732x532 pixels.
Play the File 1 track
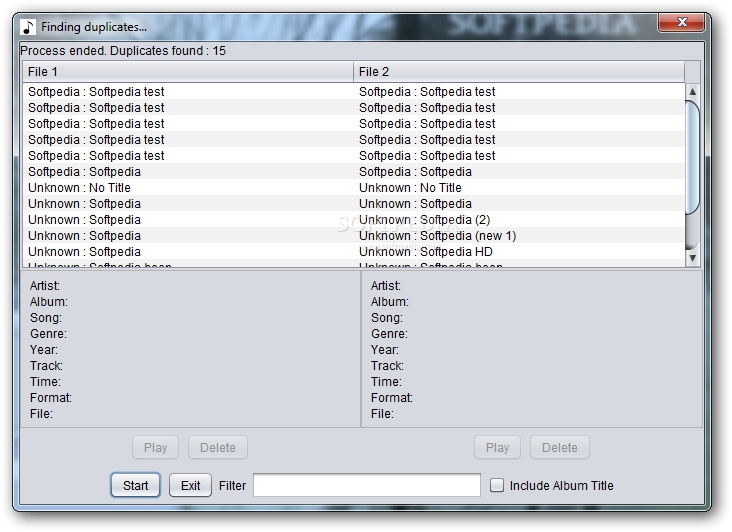(155, 448)
